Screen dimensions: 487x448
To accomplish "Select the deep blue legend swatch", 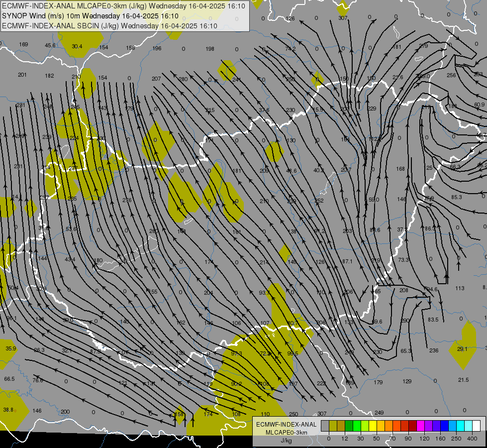I will coord(445,426).
